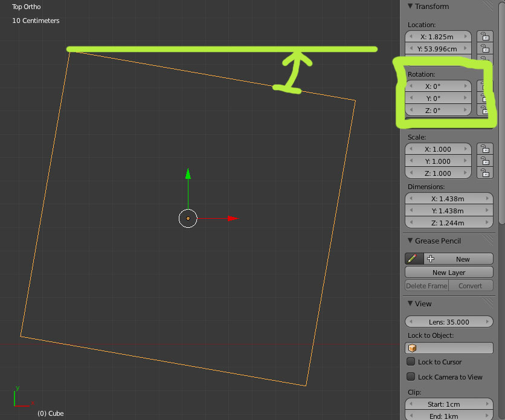Click Location Y value 53.996cm
505x420 pixels.
click(438, 48)
